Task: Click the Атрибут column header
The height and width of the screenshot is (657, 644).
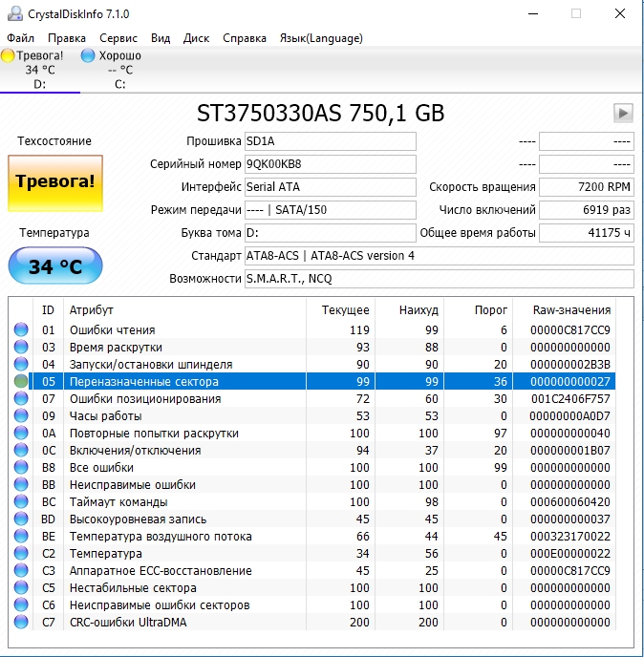Action: click(x=185, y=310)
